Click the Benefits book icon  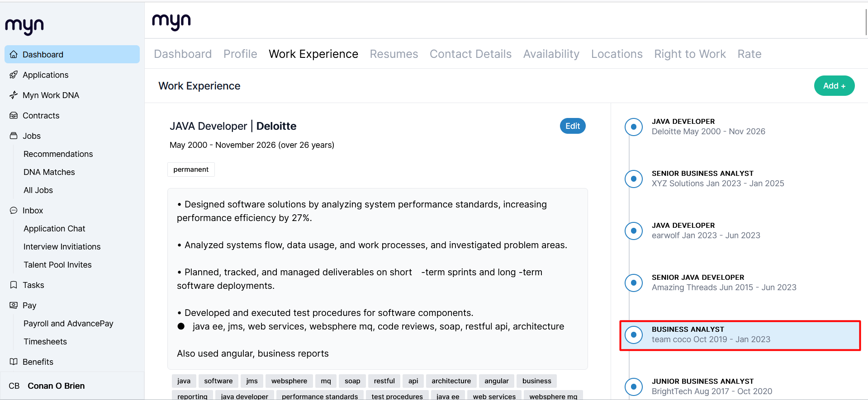[14, 362]
